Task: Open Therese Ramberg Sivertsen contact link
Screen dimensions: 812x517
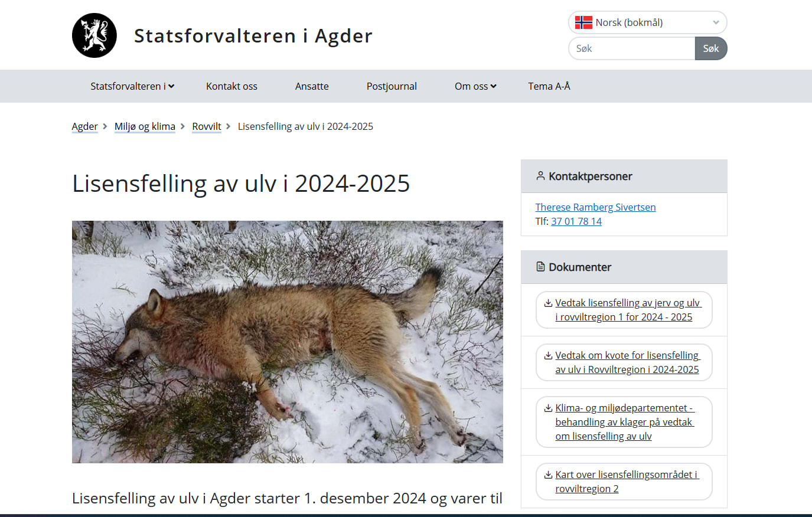Action: coord(595,207)
